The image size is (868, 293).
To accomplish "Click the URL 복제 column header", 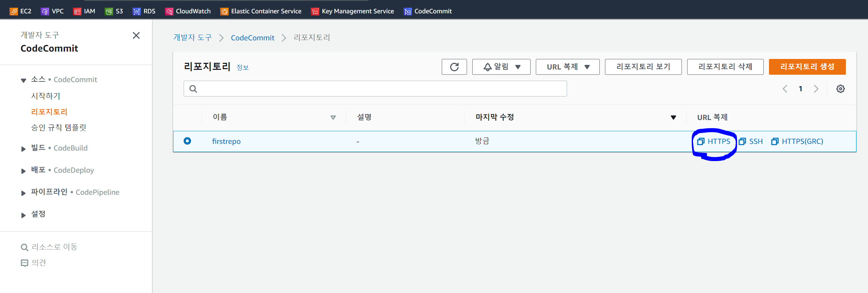I will point(712,117).
